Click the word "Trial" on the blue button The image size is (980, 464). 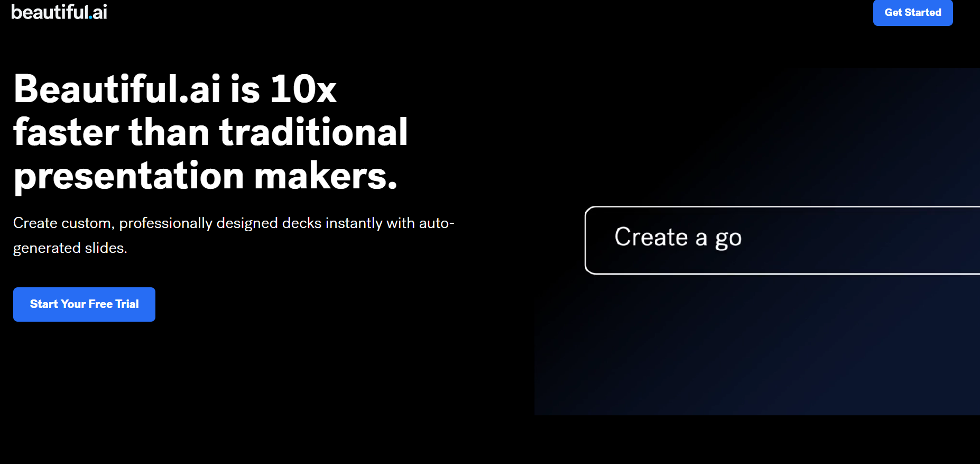click(x=127, y=304)
